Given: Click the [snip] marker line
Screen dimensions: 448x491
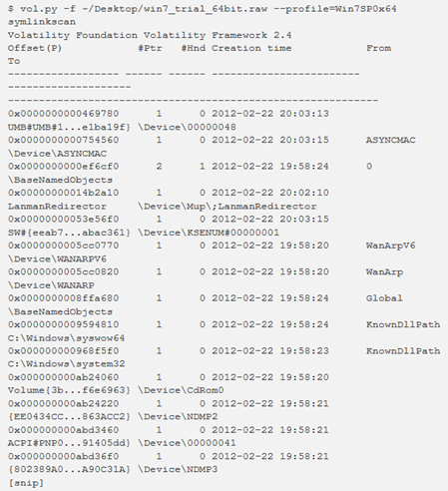Looking at the screenshot, I should 26,483.
